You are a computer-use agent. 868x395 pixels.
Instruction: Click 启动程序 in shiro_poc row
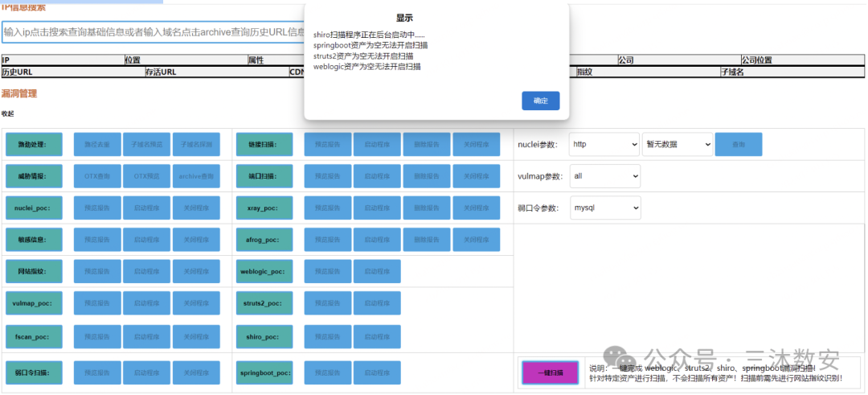click(377, 337)
